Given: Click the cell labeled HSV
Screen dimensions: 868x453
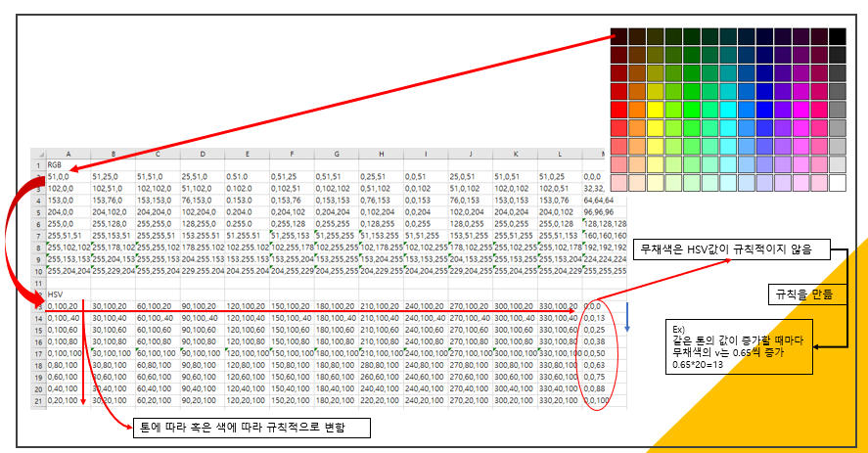Looking at the screenshot, I should 69,294.
